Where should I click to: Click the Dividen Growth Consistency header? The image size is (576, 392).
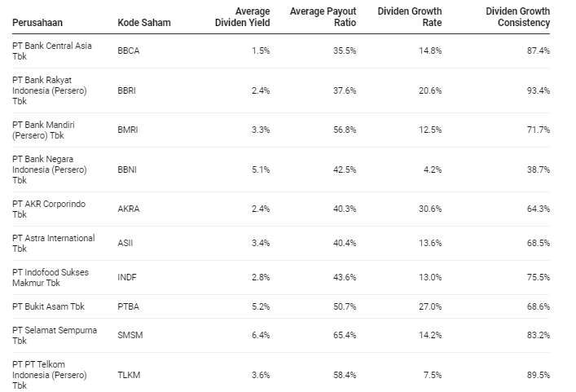pyautogui.click(x=517, y=17)
